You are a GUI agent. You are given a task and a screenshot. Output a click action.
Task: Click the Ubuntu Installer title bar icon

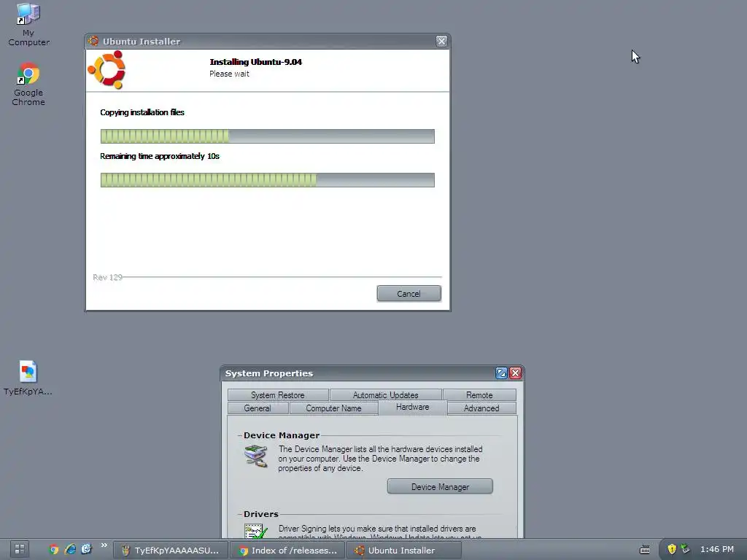click(x=93, y=42)
